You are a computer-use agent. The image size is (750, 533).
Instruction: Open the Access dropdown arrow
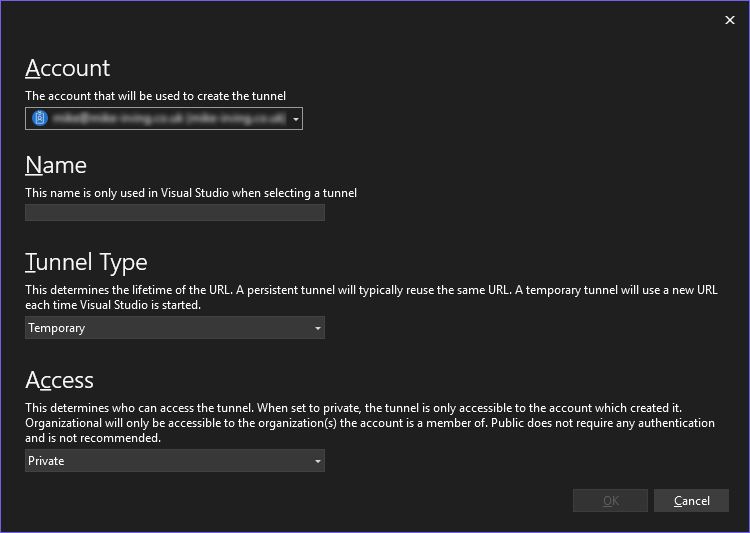[317, 461]
